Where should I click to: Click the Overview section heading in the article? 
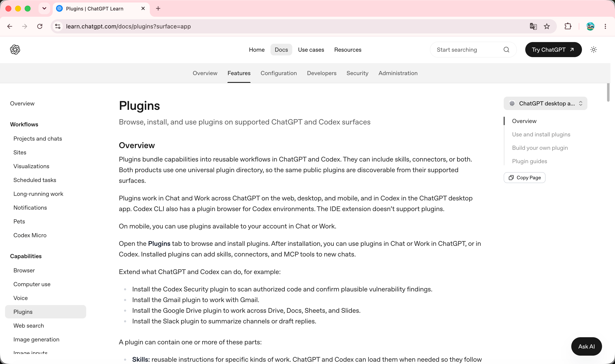[x=137, y=145]
